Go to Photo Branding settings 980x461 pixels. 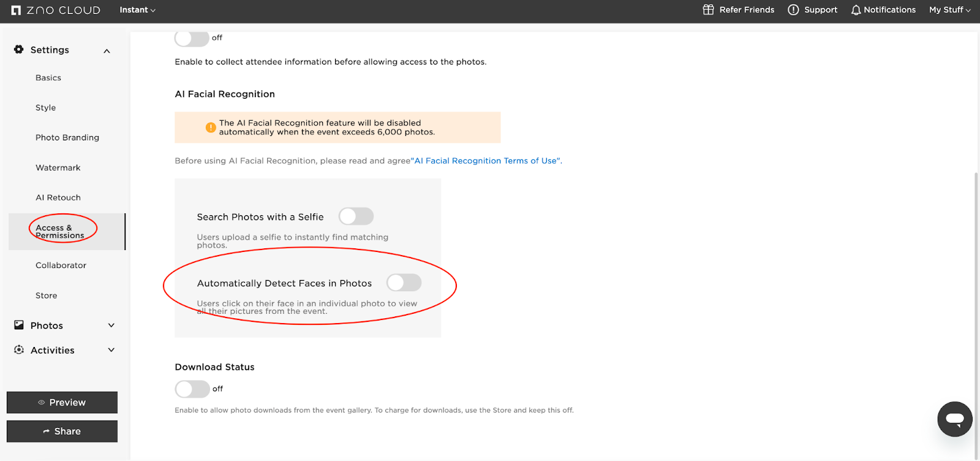click(67, 137)
